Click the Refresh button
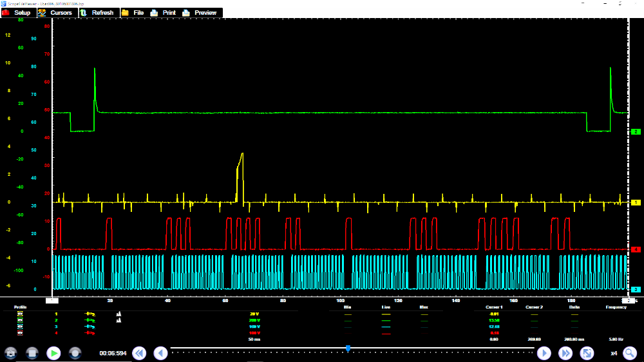The image size is (644, 362). pos(97,13)
